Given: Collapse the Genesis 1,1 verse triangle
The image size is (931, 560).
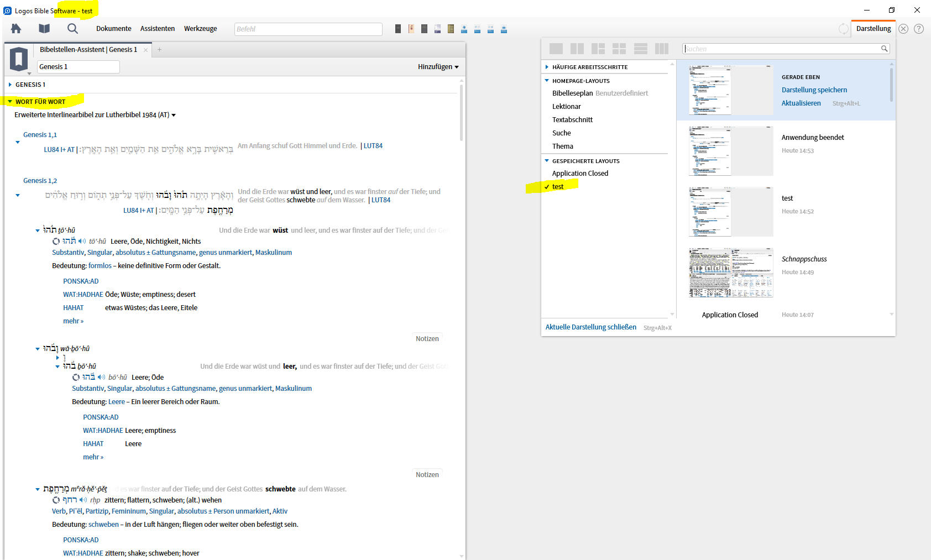Looking at the screenshot, I should pyautogui.click(x=18, y=143).
